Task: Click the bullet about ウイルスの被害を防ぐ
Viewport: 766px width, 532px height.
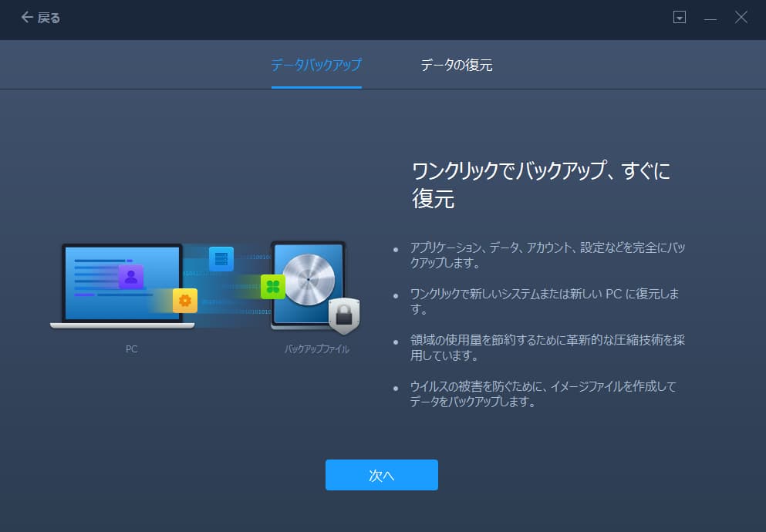Action: coord(543,394)
